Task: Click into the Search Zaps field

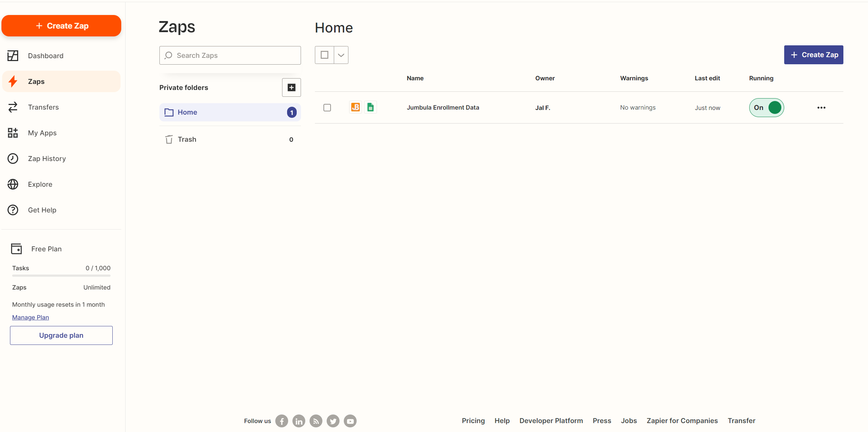Action: coord(230,55)
